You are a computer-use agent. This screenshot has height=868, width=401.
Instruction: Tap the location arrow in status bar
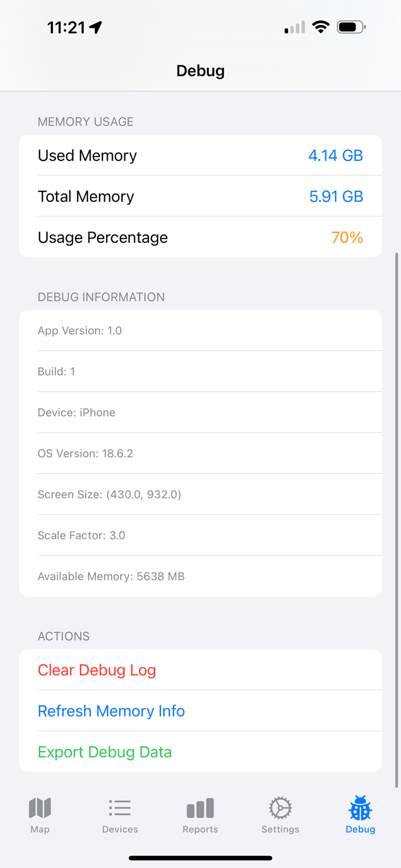pyautogui.click(x=96, y=27)
